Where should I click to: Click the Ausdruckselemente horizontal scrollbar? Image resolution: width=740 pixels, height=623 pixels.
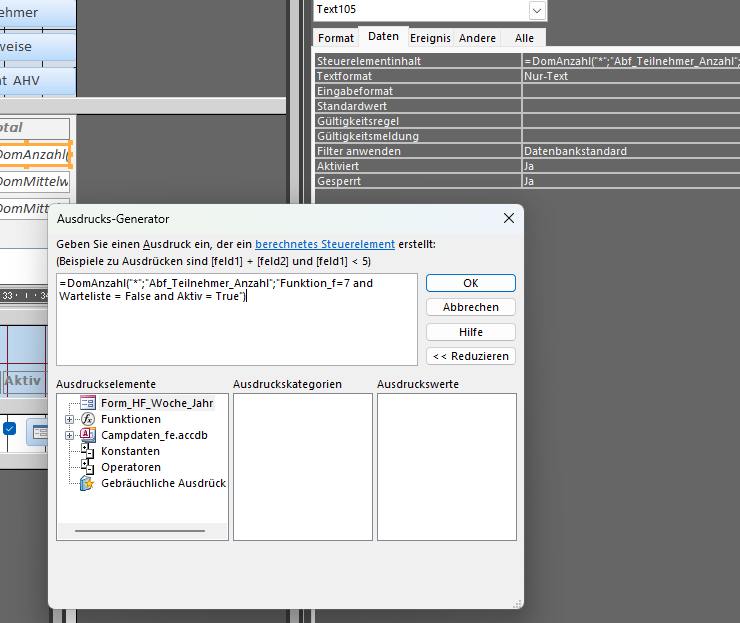(x=140, y=531)
